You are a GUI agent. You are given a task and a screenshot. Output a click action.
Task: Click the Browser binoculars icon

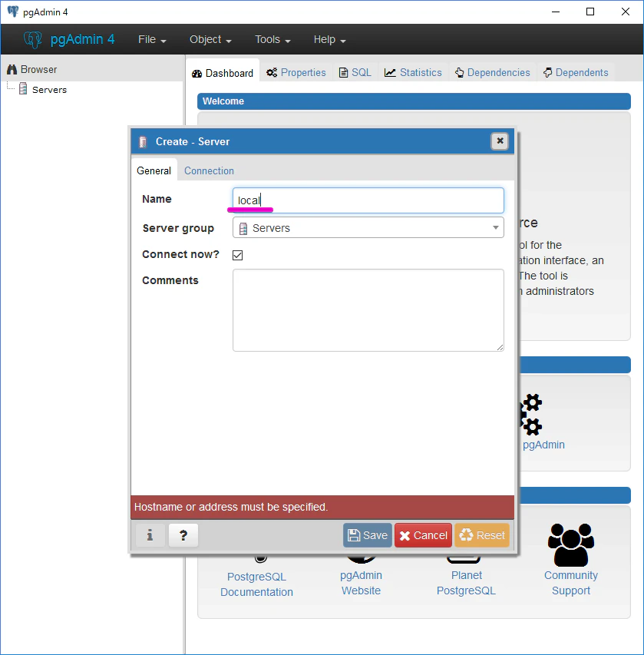[x=12, y=69]
